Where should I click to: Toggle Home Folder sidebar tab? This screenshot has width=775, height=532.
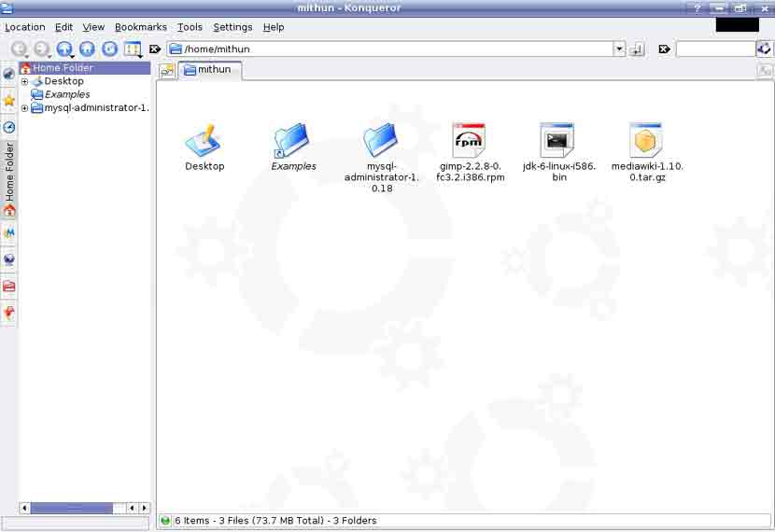pyautogui.click(x=9, y=180)
